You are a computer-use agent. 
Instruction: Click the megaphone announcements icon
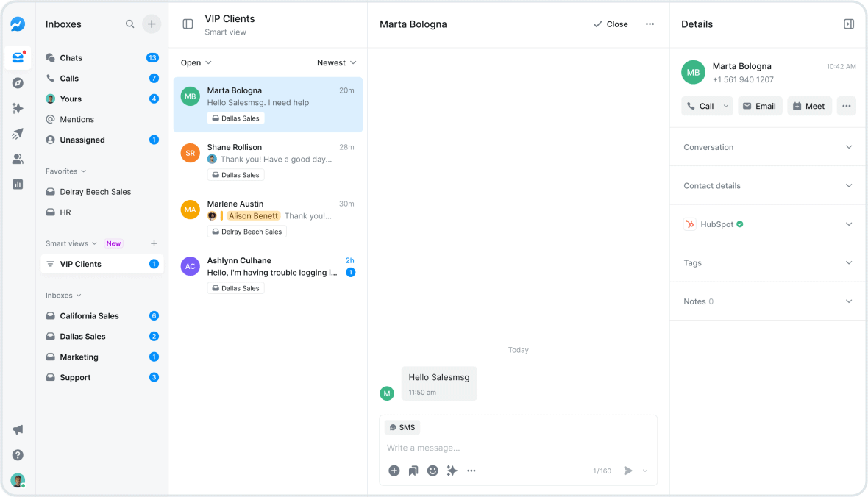(x=18, y=429)
